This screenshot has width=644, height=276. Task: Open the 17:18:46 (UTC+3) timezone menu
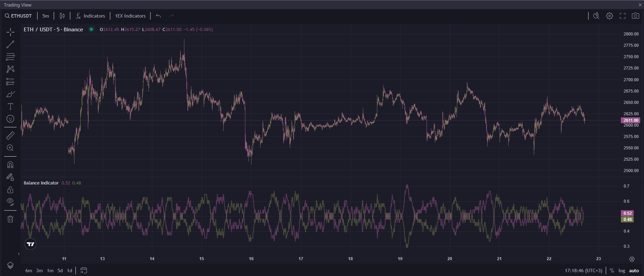coord(583,270)
